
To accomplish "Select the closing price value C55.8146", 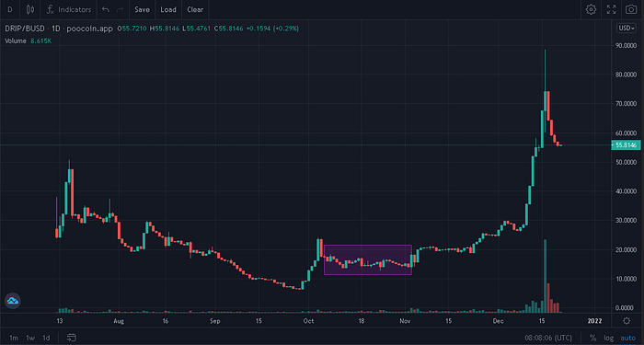I will (x=228, y=29).
